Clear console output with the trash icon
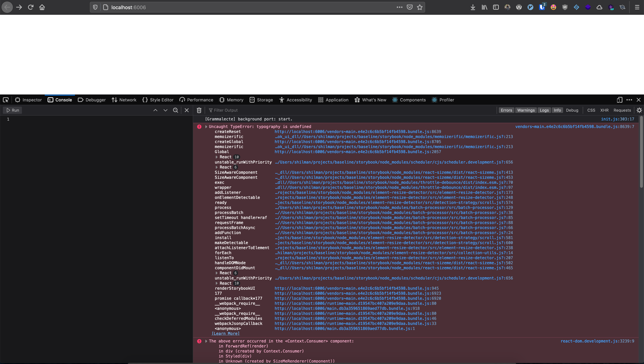644x364 pixels. point(199,110)
